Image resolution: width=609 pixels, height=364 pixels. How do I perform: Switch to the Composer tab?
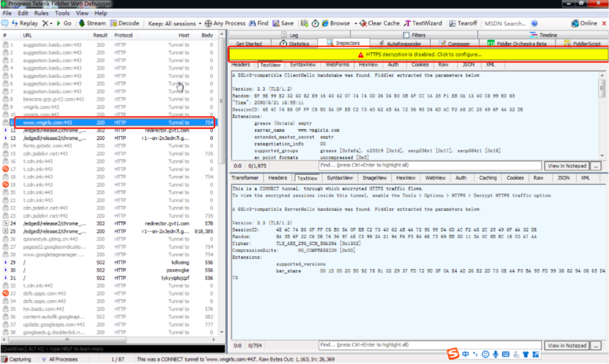455,44
